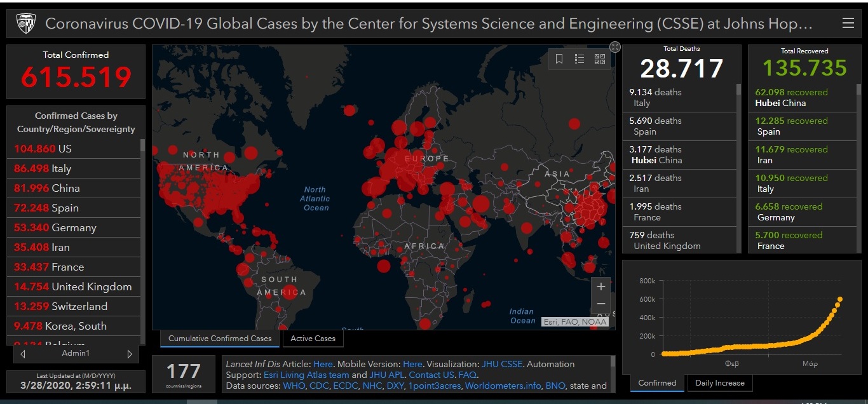Image resolution: width=868 pixels, height=404 pixels.
Task: Zoom out on the map with minus
Action: point(600,304)
